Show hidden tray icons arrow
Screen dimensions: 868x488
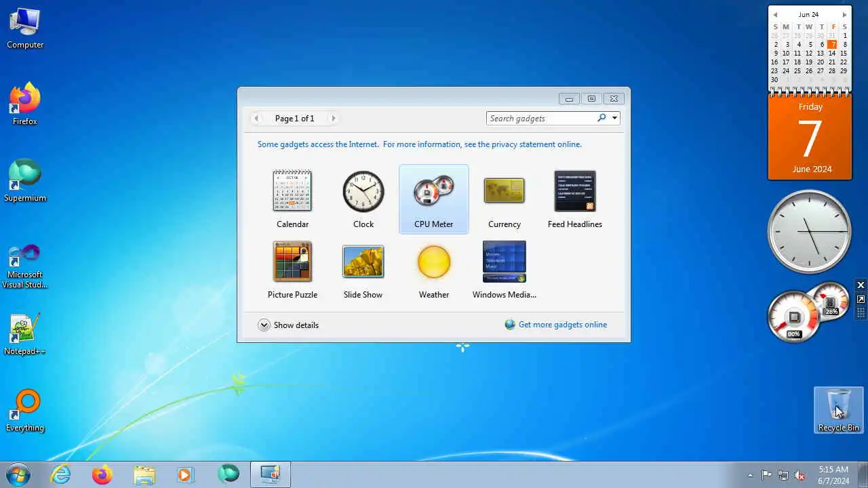pos(750,475)
